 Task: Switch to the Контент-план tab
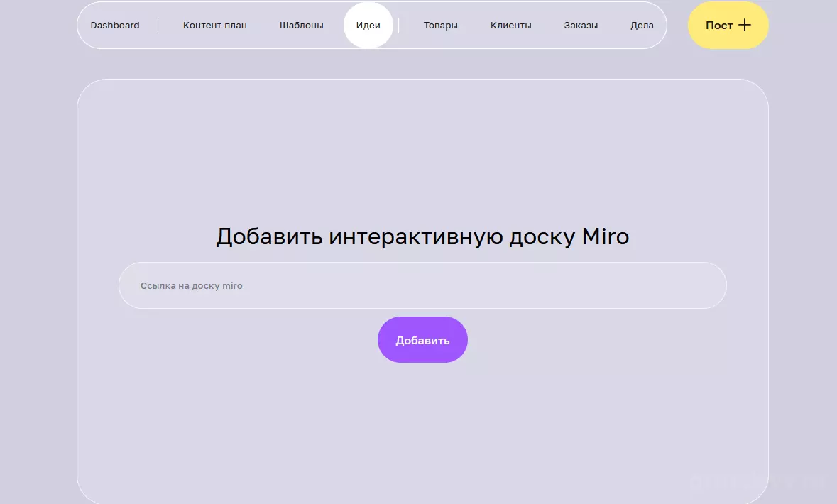pos(214,25)
